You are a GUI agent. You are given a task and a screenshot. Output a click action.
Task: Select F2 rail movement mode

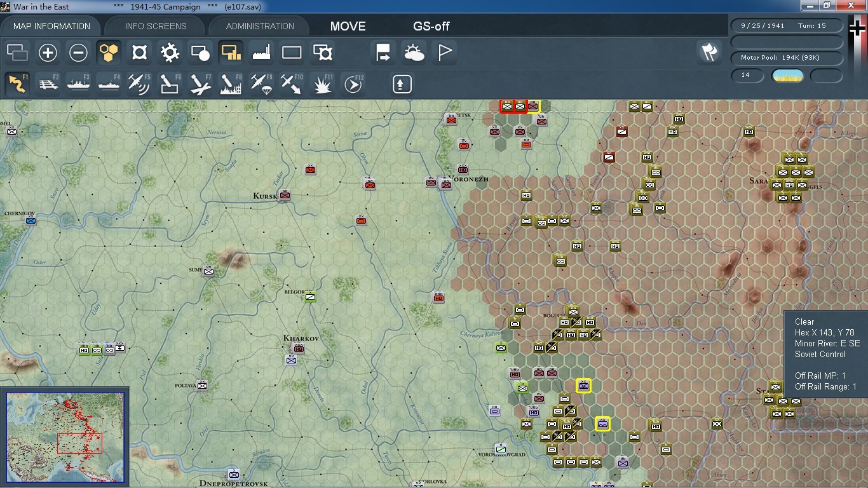(x=48, y=84)
